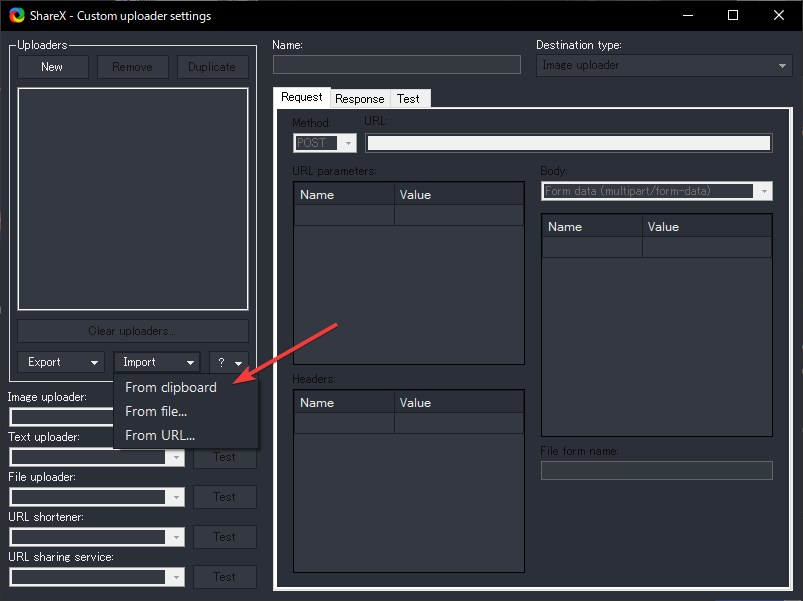Open the File uploader dropdown
Screen dimensions: 803x601
97,497
